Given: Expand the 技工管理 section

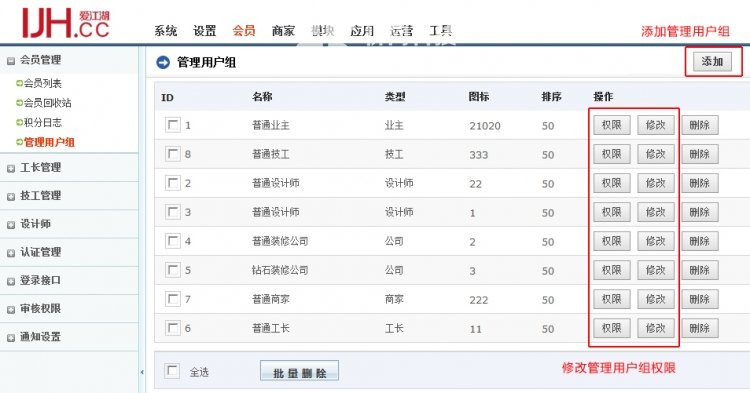Looking at the screenshot, I should pos(11,196).
